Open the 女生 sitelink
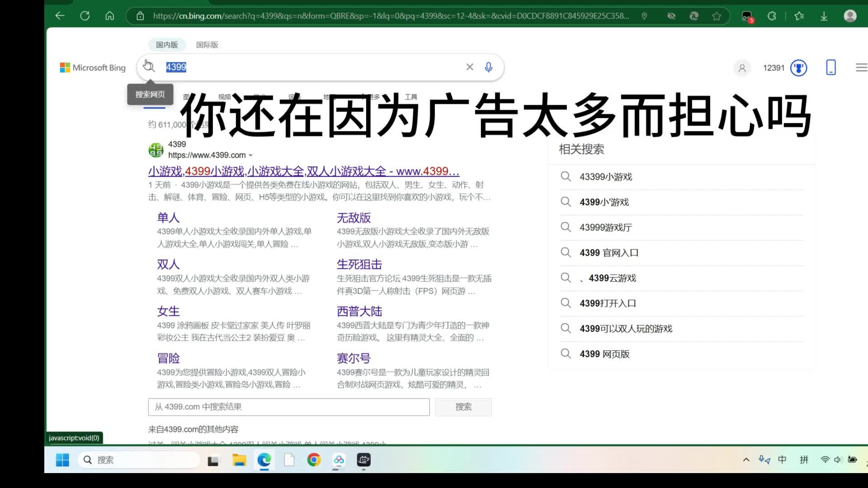Screen dimensions: 868x488 pos(168,311)
